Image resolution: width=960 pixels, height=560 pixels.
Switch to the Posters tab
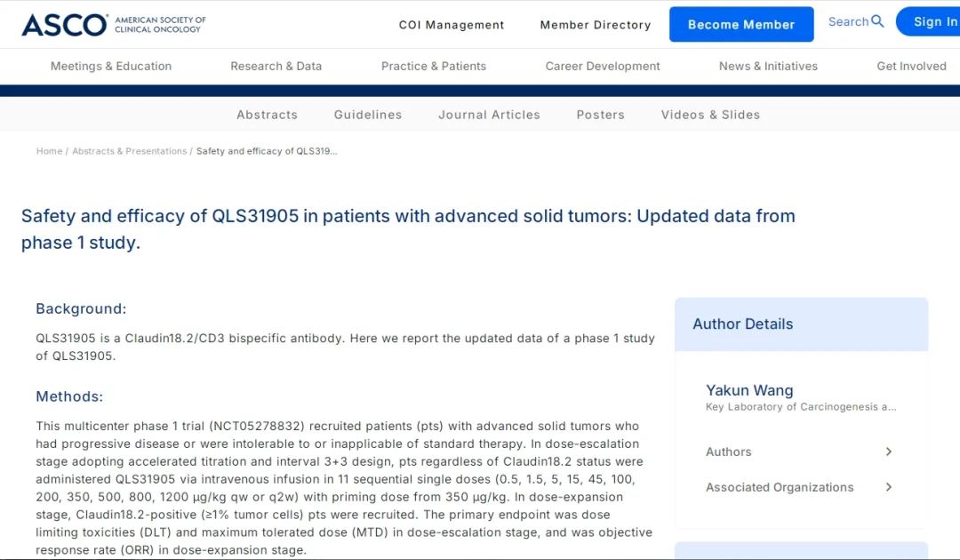tap(600, 115)
